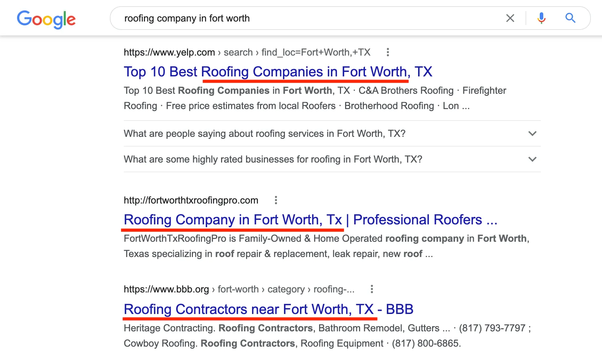Open Roofing Company in Fort Worth, Tx link

pyautogui.click(x=311, y=220)
